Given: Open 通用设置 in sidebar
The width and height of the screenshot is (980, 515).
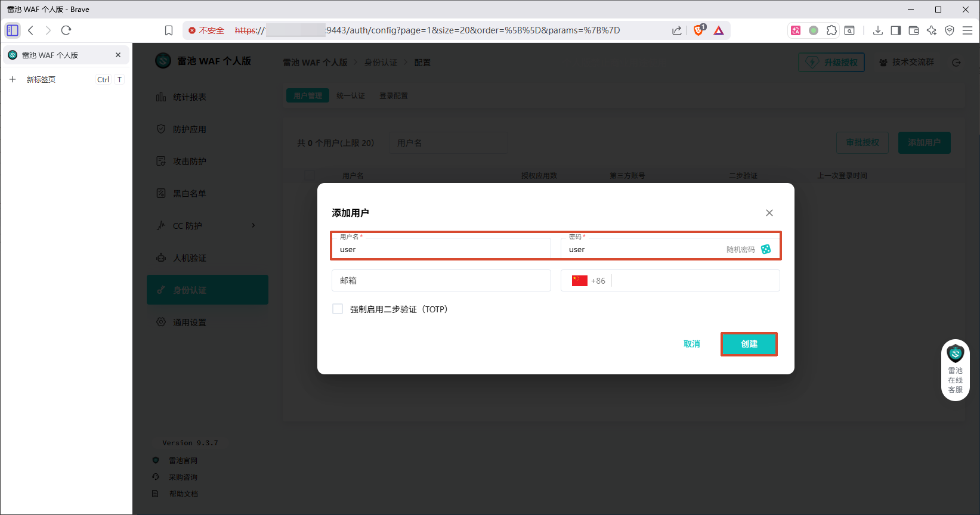Looking at the screenshot, I should pyautogui.click(x=208, y=322).
